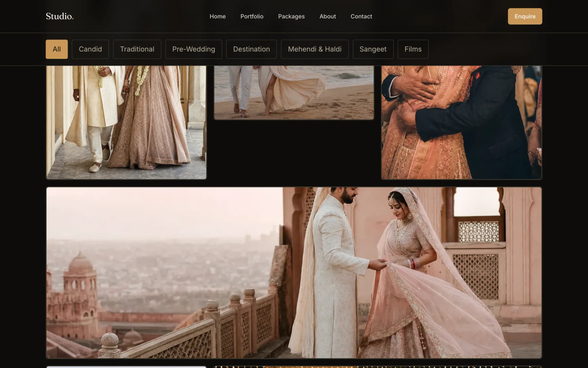This screenshot has height=368, width=588.
Task: Select the All filter
Action: tap(57, 49)
